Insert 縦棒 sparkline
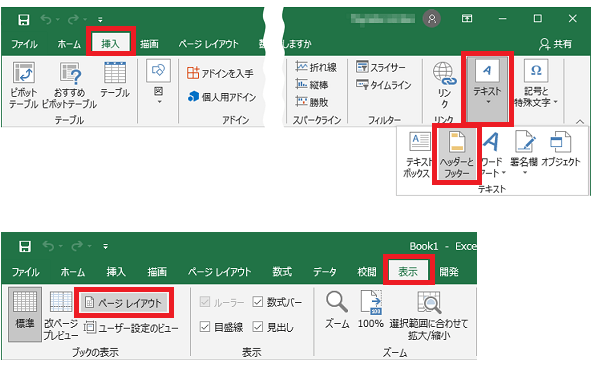The width and height of the screenshot is (599, 369). tap(312, 84)
